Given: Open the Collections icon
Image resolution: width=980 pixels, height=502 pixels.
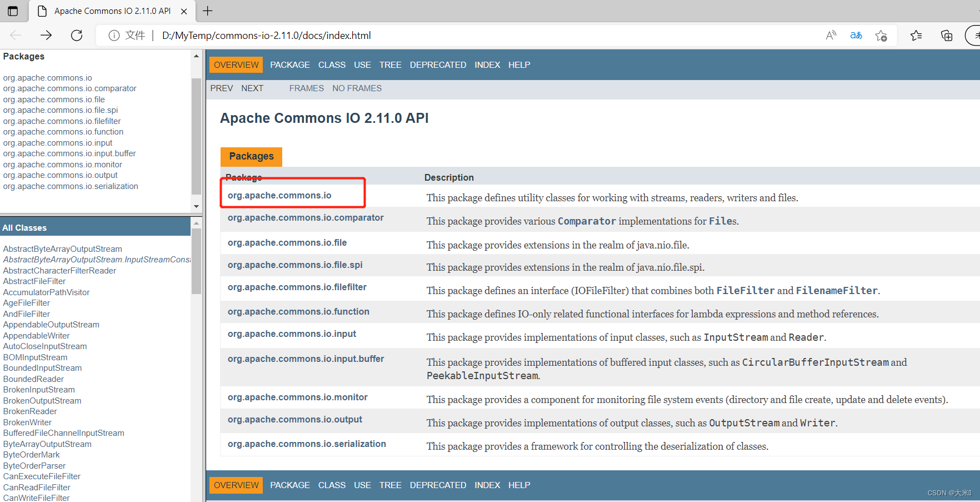Looking at the screenshot, I should coord(947,36).
